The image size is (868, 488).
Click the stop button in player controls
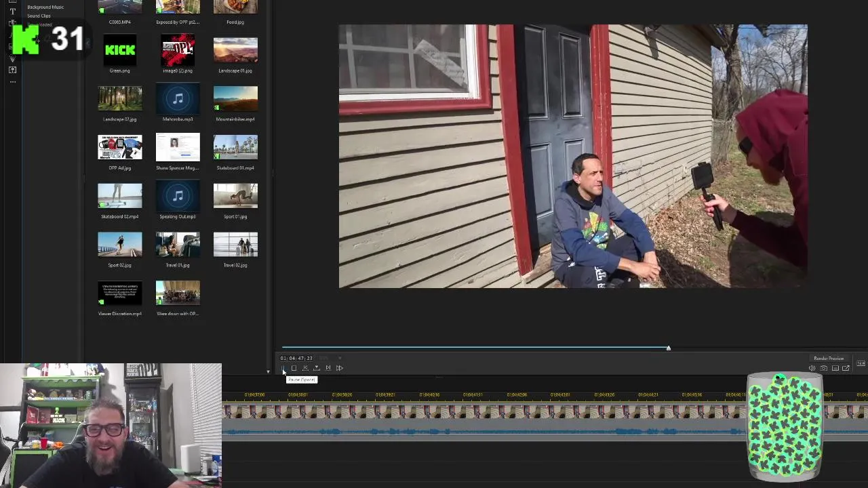click(294, 368)
